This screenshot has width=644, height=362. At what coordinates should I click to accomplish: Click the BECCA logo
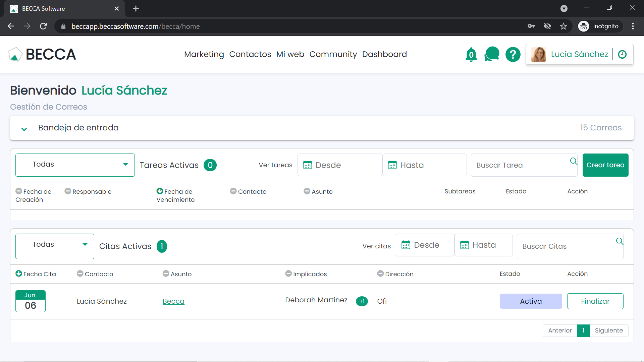(x=42, y=54)
